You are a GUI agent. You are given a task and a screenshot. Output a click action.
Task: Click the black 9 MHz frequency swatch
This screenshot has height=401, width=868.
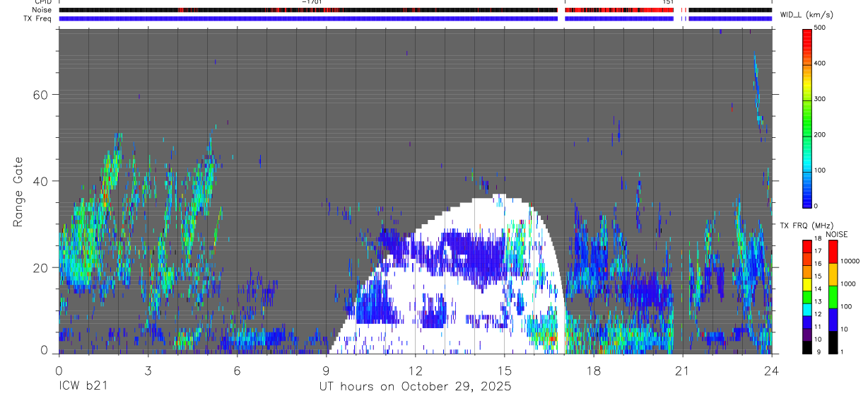click(807, 348)
